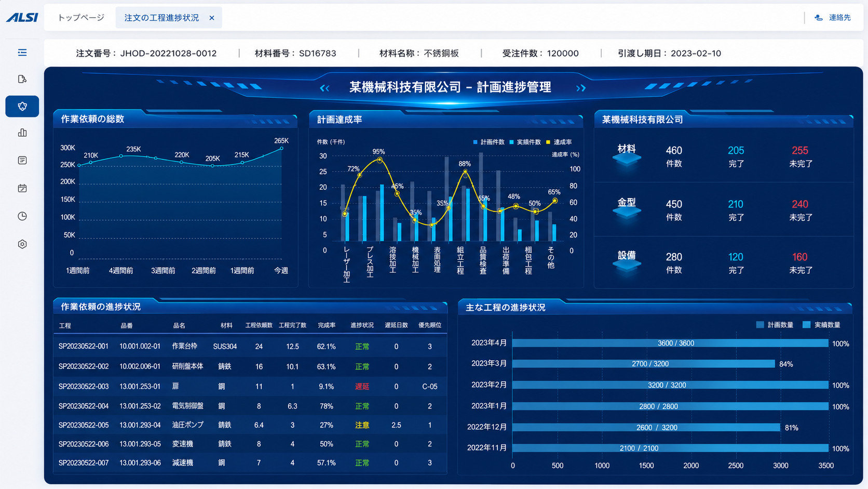Toggle the 計画数量 legend in progress chart
868x489 pixels.
pos(775,325)
